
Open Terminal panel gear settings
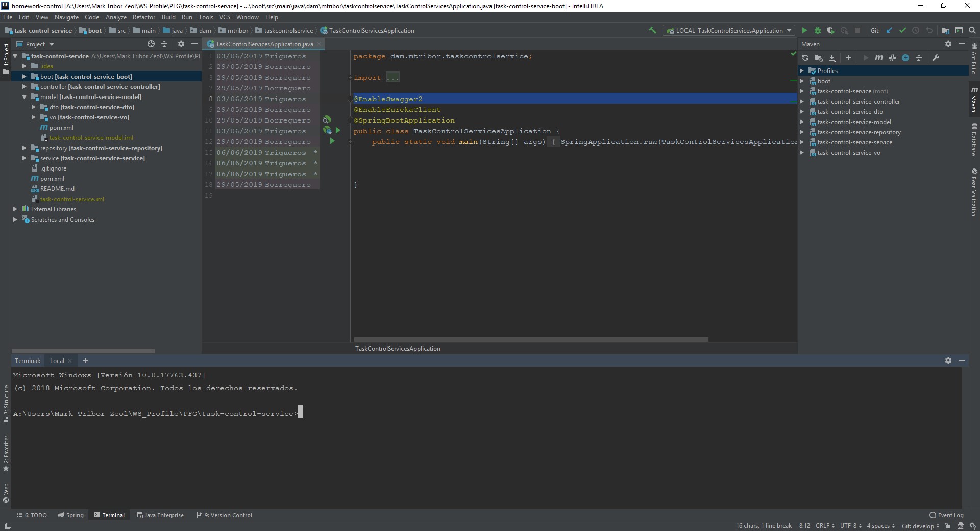click(x=948, y=360)
